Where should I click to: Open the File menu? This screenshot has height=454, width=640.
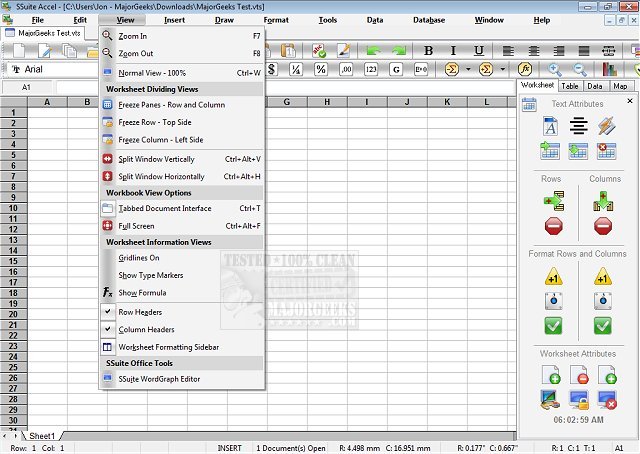(38, 20)
